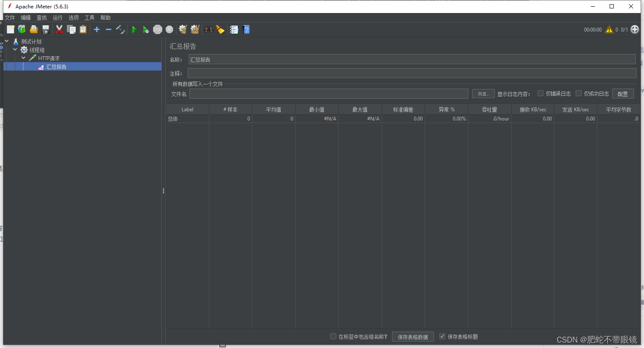Expand all nodes with plus icon
Screen dimensions: 644x348
coord(97,29)
